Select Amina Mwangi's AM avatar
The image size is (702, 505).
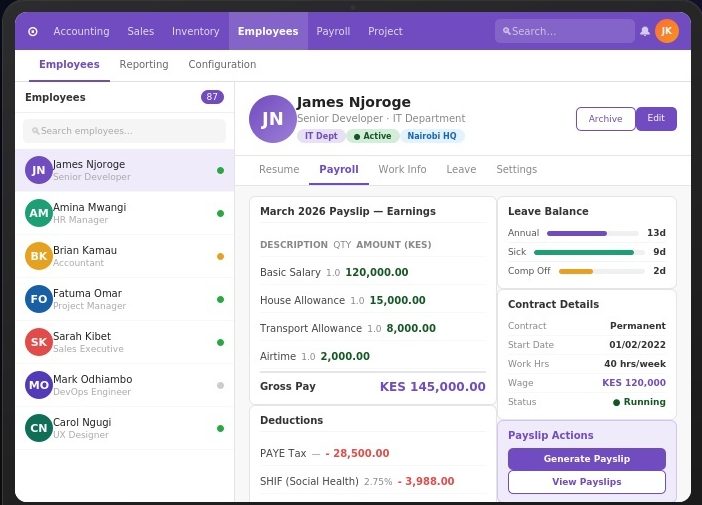(39, 213)
